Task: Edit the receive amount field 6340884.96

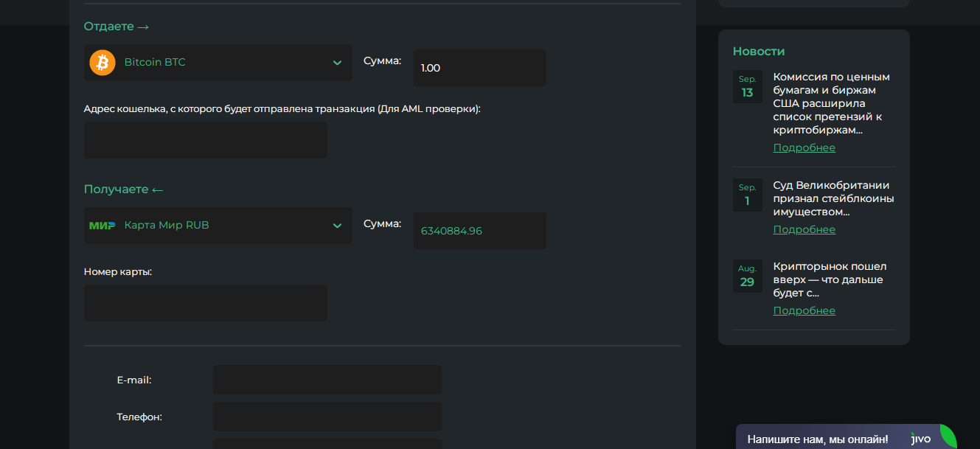Action: pos(480,231)
